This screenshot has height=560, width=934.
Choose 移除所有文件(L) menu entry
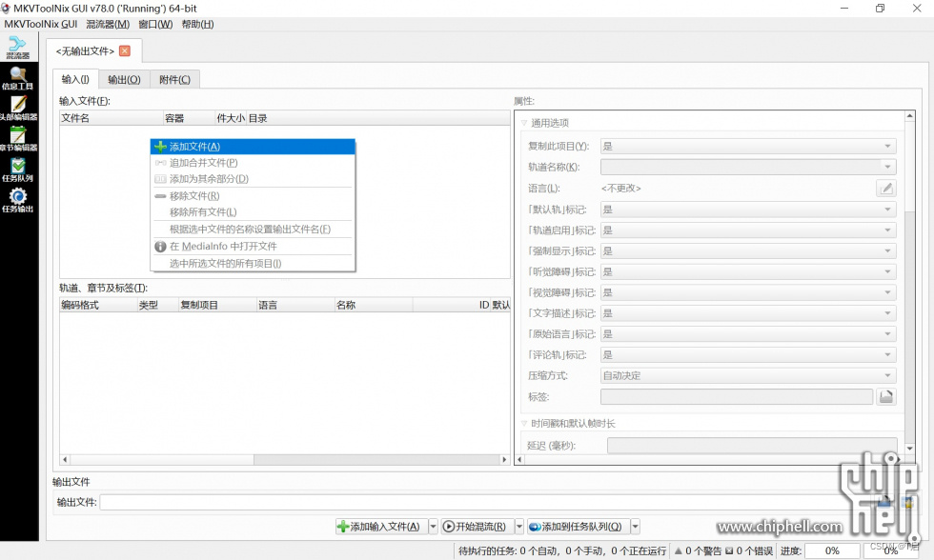coord(253,211)
